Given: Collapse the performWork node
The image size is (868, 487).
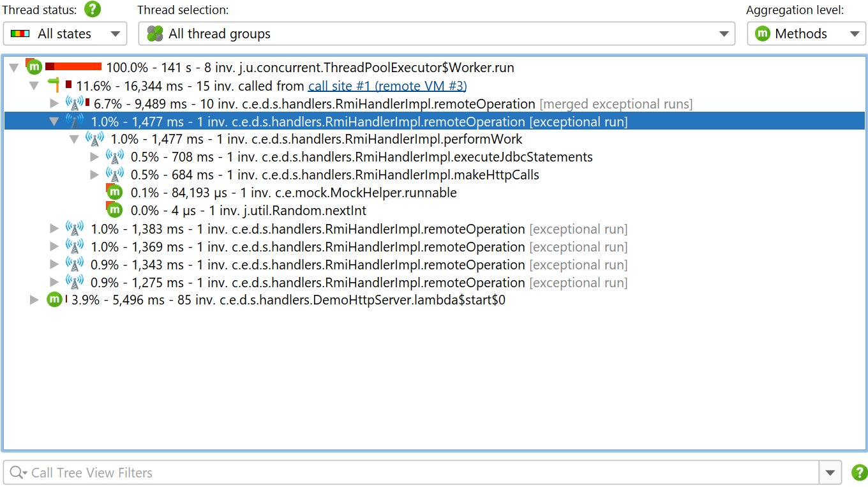Looking at the screenshot, I should tap(74, 139).
